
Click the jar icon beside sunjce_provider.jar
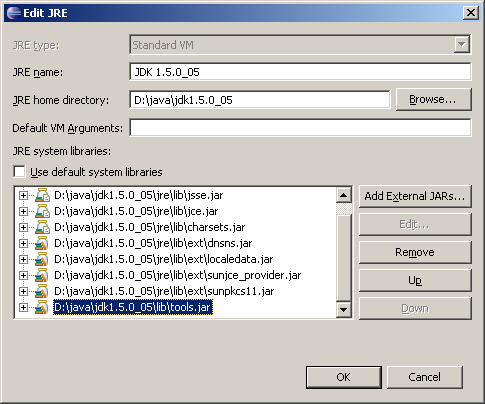point(42,275)
